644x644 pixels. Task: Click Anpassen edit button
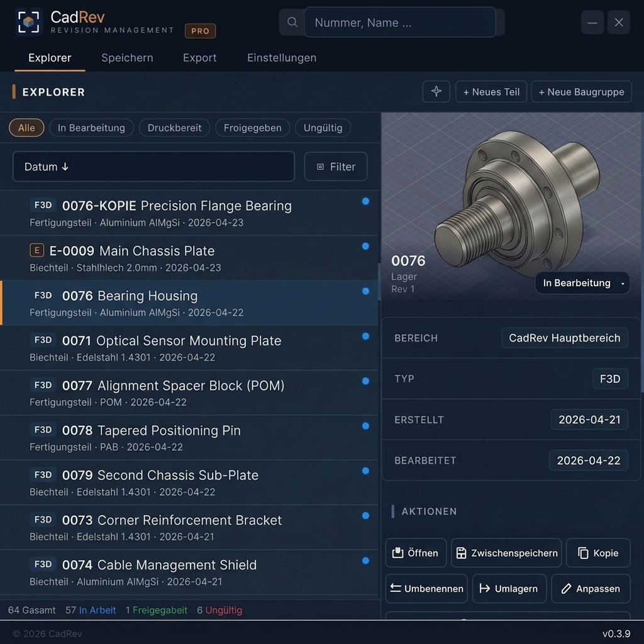coord(591,589)
